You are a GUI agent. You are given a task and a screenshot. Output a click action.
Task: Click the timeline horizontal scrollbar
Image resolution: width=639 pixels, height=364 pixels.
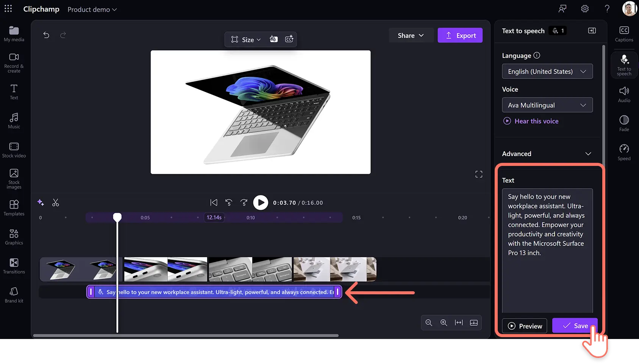186,336
